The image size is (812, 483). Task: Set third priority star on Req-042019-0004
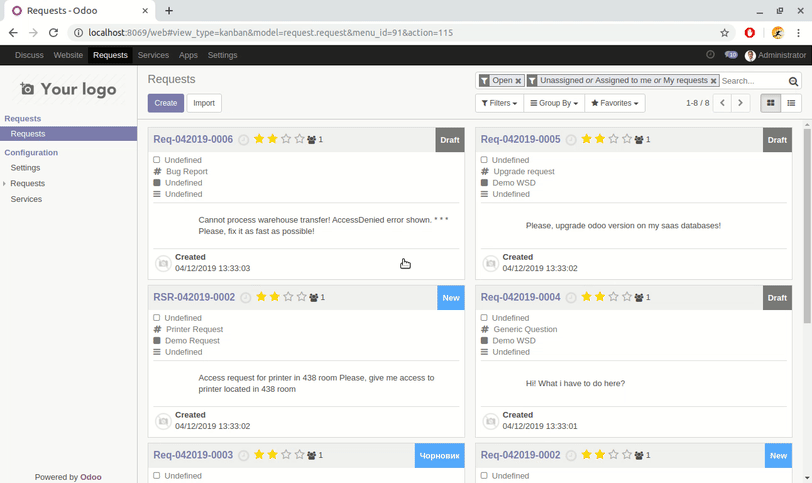[x=613, y=297]
